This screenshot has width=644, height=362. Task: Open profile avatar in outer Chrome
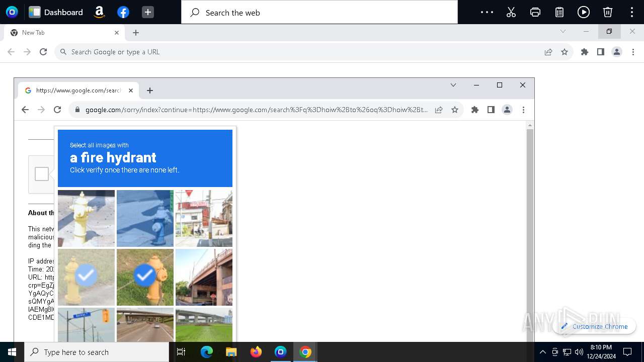tap(617, 52)
